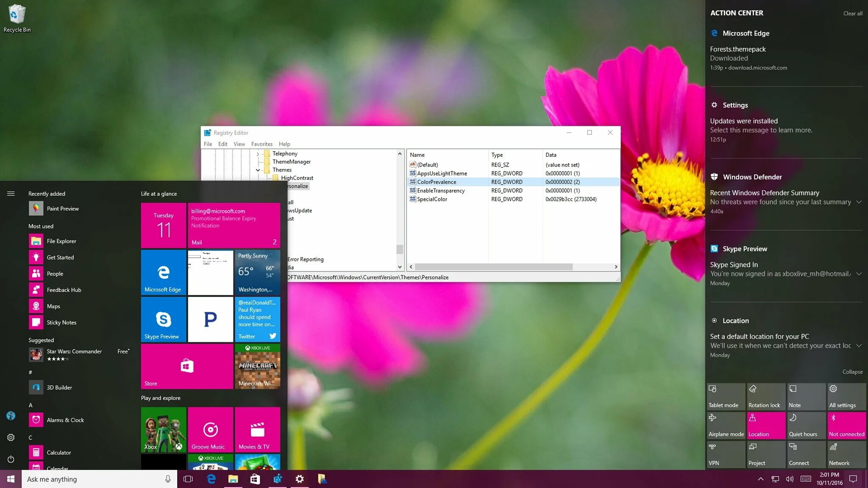Expand the Telephony registry key

click(x=258, y=154)
